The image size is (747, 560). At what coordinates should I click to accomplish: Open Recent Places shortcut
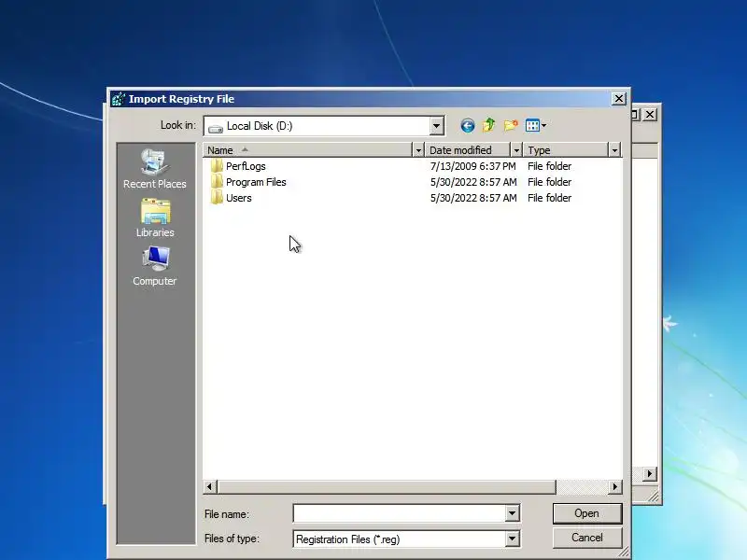point(154,169)
